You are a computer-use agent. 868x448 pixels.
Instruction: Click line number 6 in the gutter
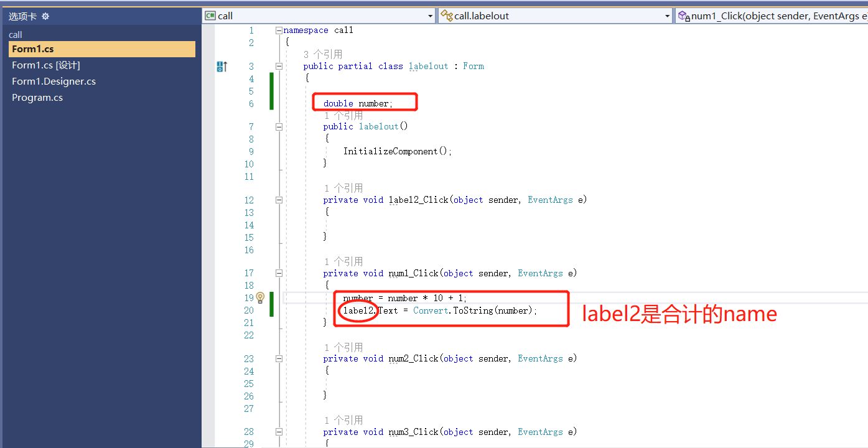(251, 103)
